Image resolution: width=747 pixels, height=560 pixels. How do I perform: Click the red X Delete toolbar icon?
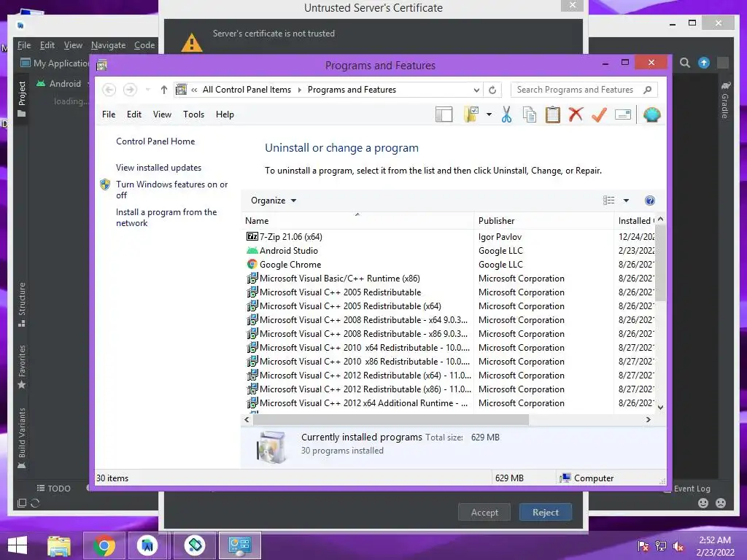pos(576,114)
